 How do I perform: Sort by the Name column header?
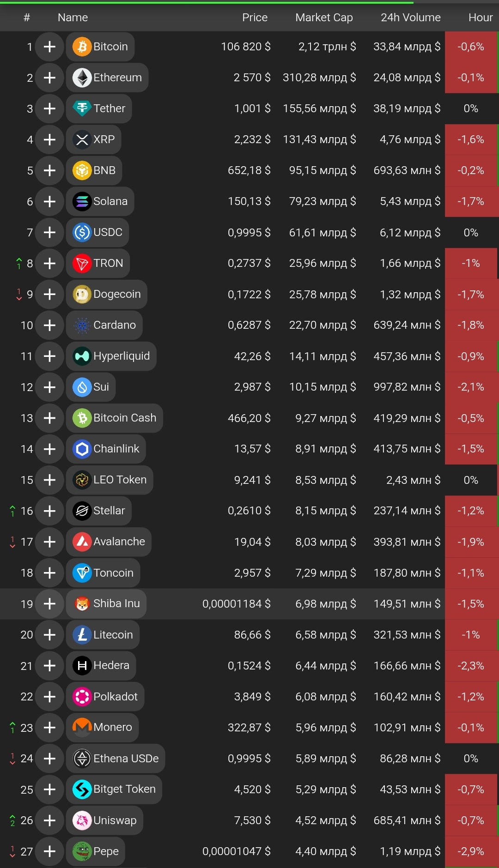point(73,18)
